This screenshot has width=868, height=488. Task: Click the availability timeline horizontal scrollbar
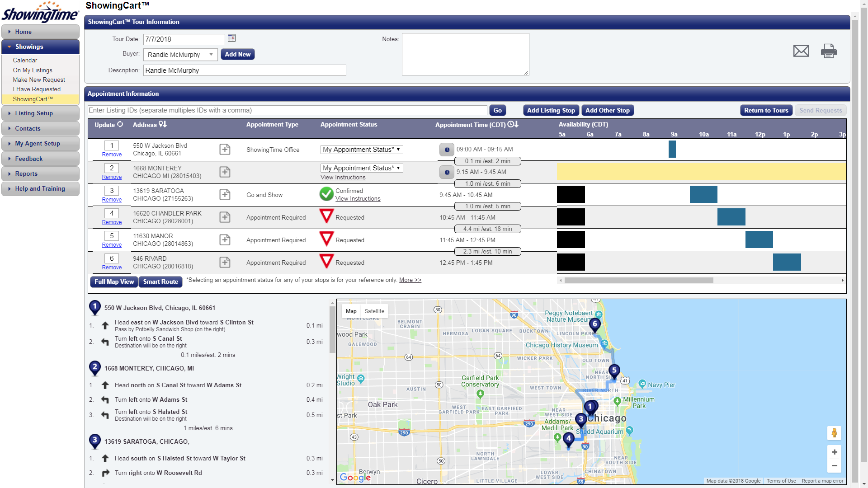(638, 281)
